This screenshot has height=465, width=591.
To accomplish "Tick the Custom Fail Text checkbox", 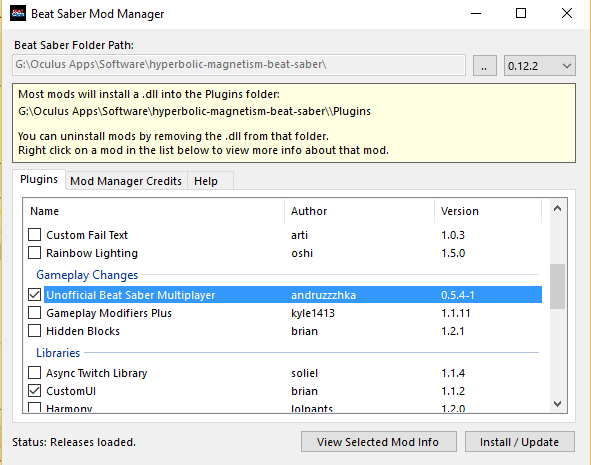I will click(x=35, y=235).
